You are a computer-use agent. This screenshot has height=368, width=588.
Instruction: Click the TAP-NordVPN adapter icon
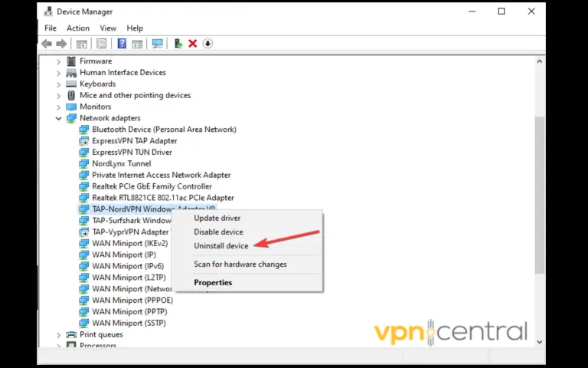[83, 209]
